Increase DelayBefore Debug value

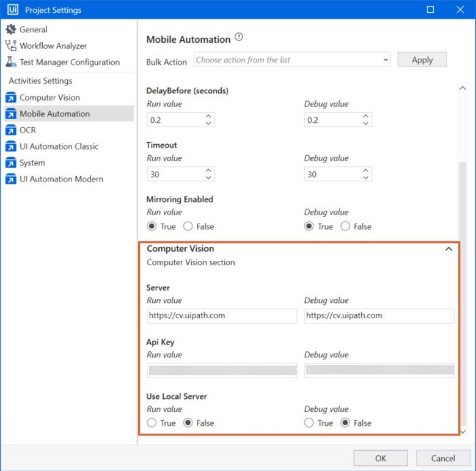(365, 116)
